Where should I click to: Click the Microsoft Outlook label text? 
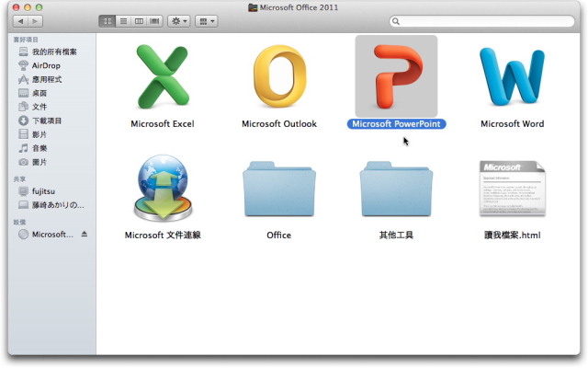click(x=279, y=124)
